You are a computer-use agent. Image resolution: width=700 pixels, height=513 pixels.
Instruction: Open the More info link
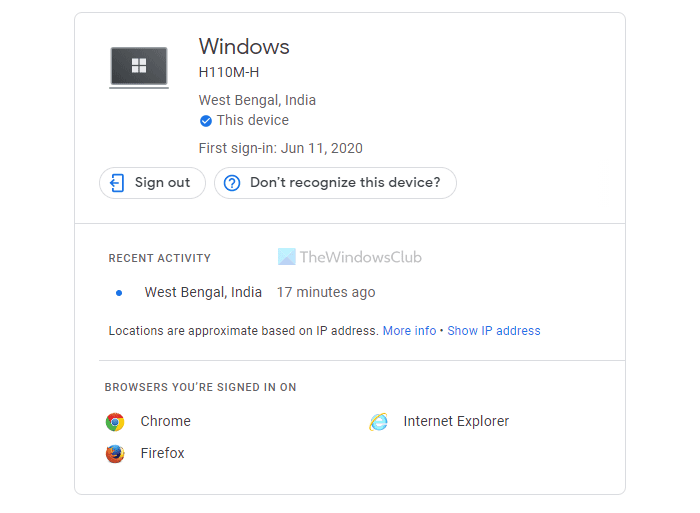[x=409, y=331]
